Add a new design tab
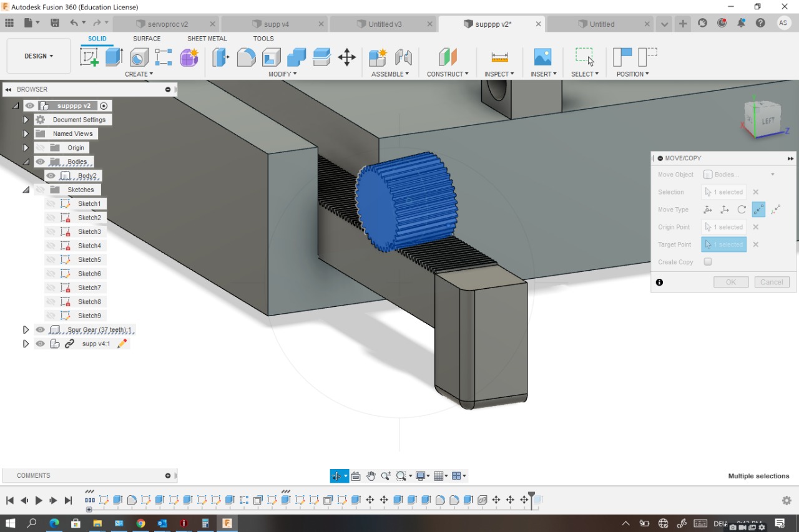 [x=683, y=24]
